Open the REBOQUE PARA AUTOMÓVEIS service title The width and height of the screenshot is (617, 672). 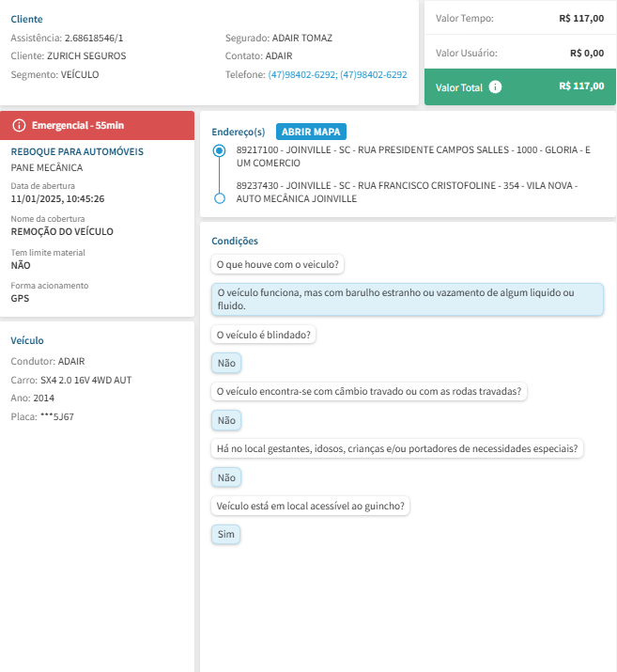[77, 150]
